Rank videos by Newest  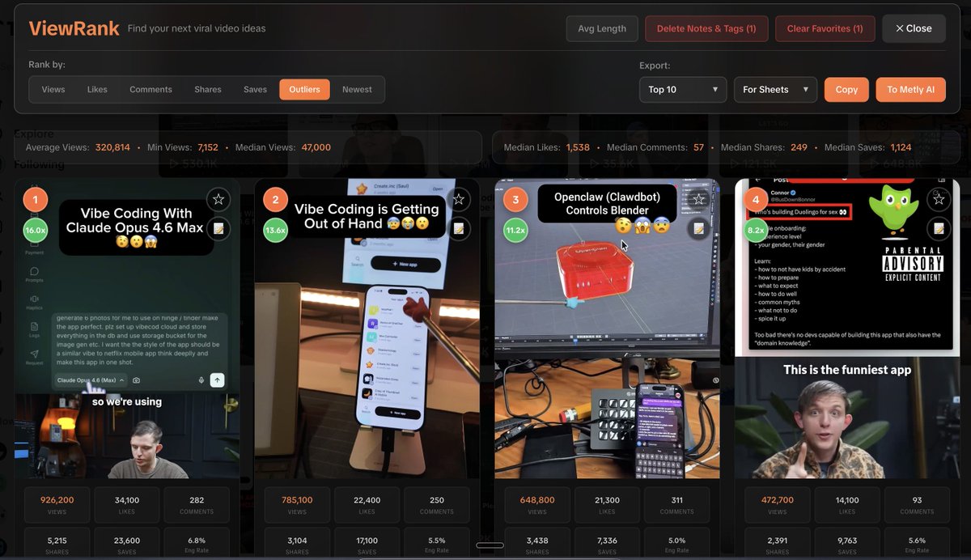click(357, 90)
